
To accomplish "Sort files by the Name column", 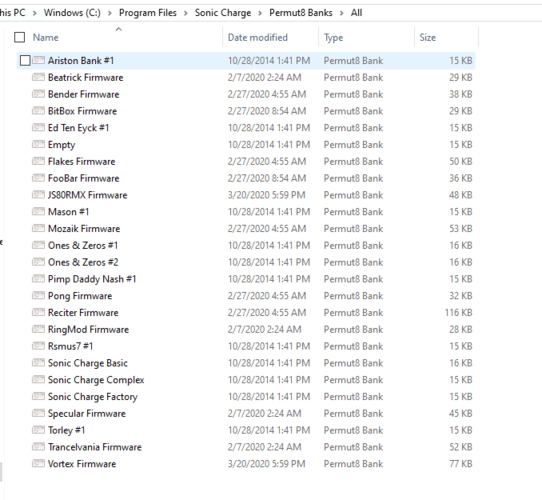I will (46, 37).
